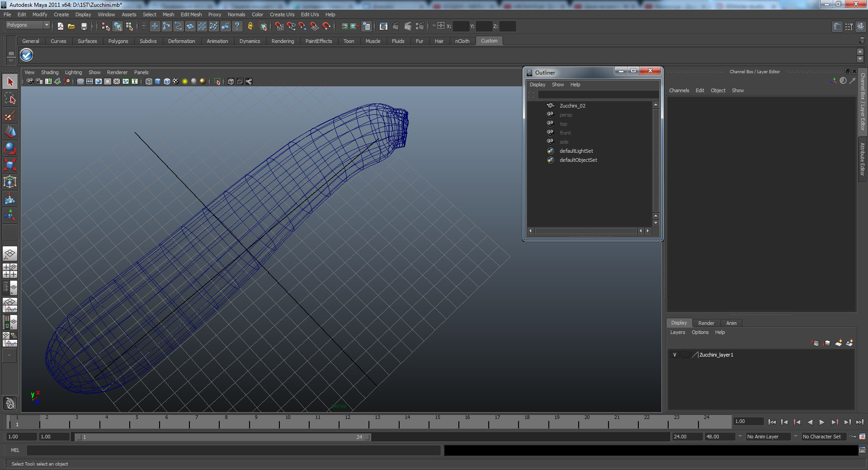Play animation forwards
The height and width of the screenshot is (470, 868).
pyautogui.click(x=822, y=422)
